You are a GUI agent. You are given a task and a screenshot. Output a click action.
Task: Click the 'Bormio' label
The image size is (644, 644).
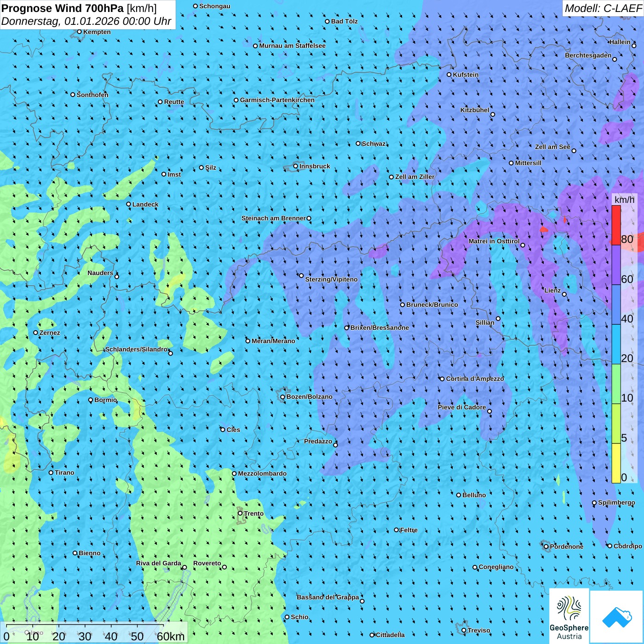coord(106,400)
